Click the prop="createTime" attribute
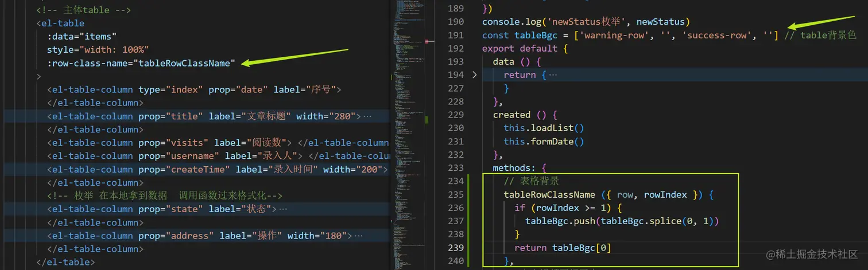 tap(184, 169)
